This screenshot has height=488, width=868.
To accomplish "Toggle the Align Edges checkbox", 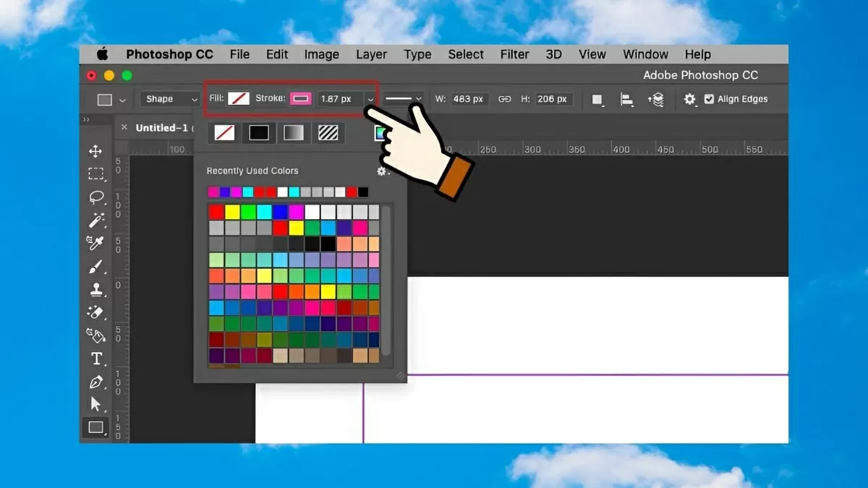I will [x=709, y=100].
